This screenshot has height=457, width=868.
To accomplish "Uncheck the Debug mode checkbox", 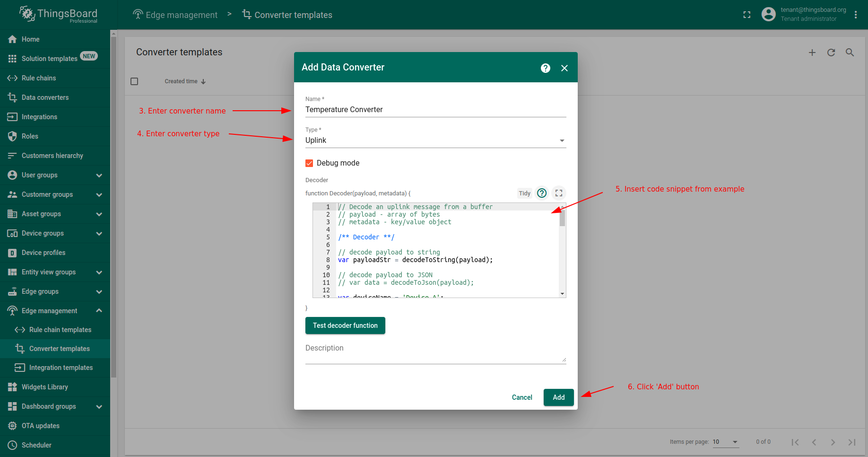I will (309, 163).
